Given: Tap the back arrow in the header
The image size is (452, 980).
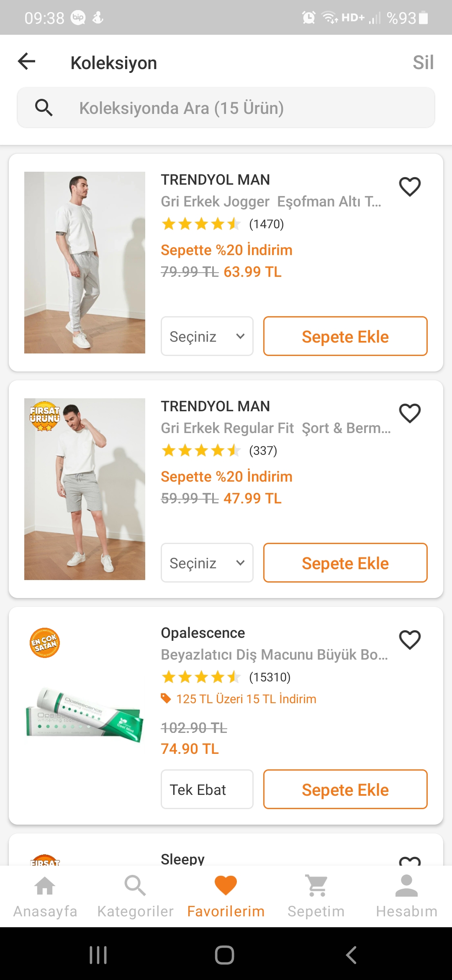Looking at the screenshot, I should [x=27, y=62].
